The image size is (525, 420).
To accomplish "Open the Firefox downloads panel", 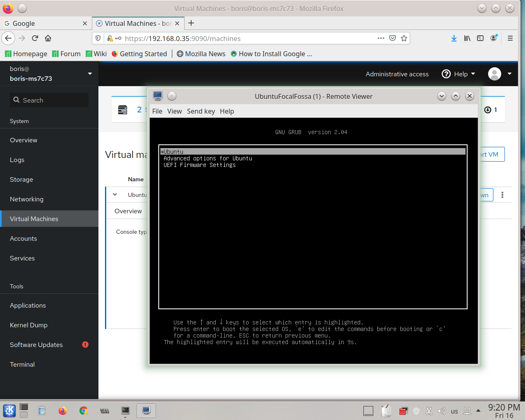I will coord(454,38).
